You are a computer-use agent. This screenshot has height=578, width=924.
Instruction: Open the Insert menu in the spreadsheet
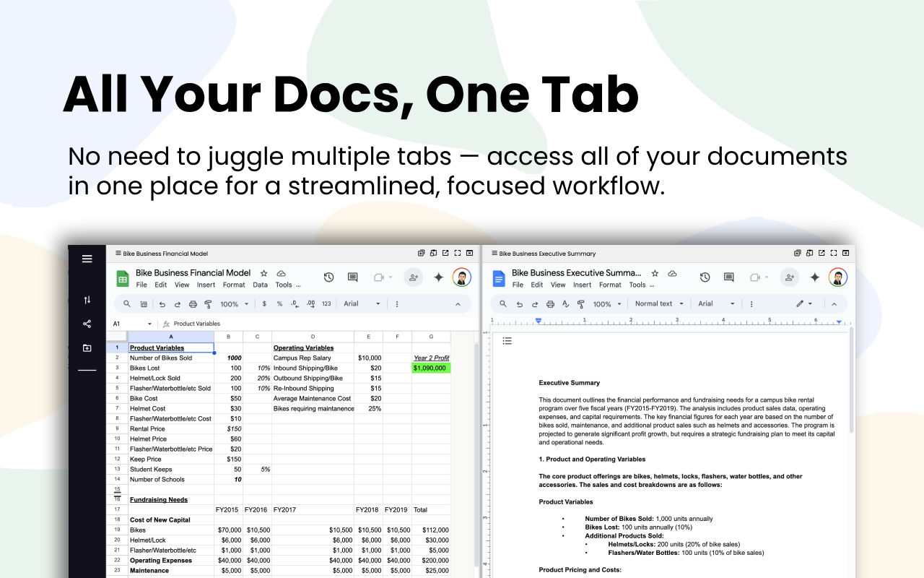206,285
